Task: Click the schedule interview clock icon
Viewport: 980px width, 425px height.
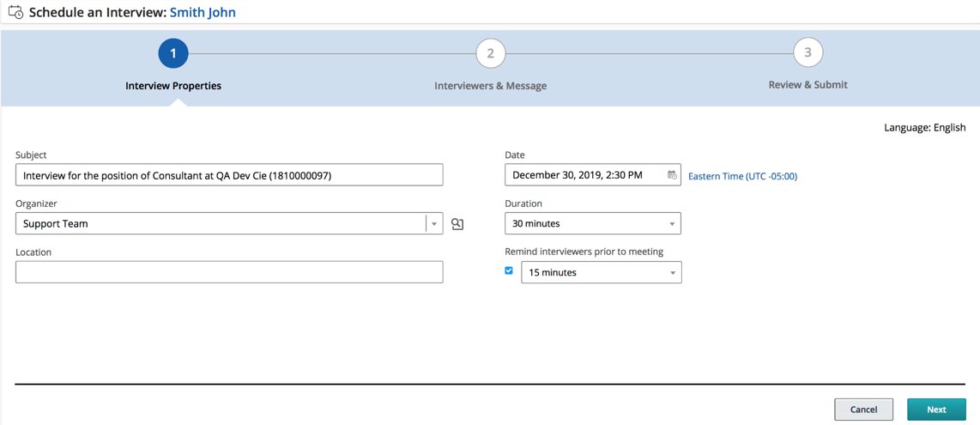Action: [15, 13]
